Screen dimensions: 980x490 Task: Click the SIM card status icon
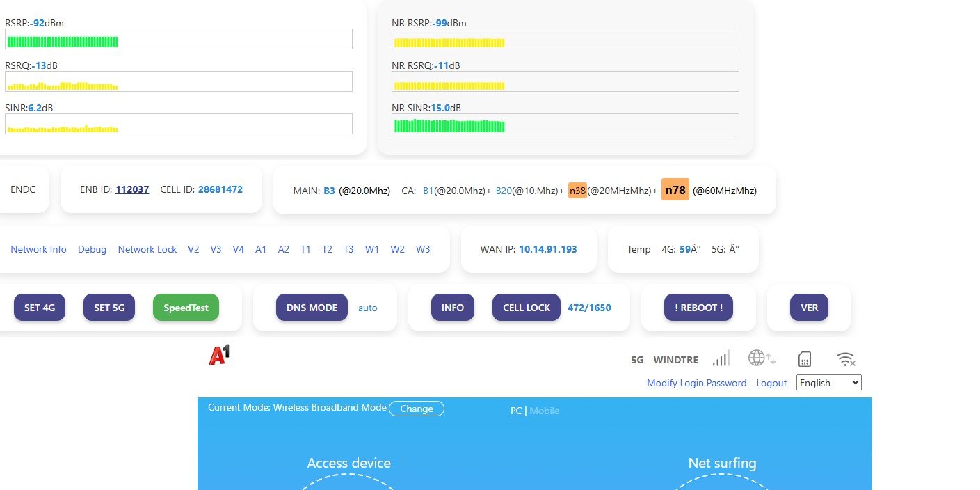tap(805, 359)
